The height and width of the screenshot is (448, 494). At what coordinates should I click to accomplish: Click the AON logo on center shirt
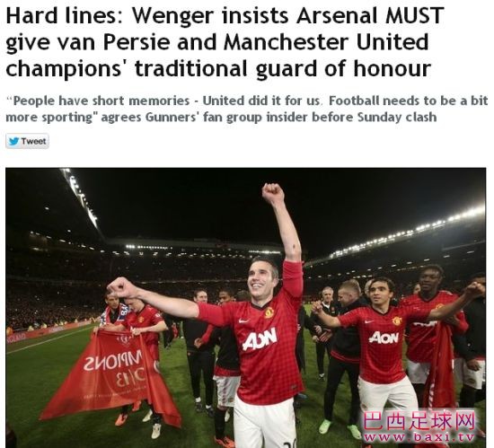point(260,338)
